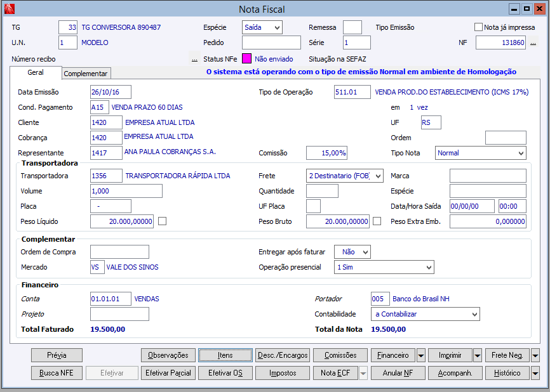Expand the Frete dropdown list
The image size is (550, 392).
[x=379, y=176]
